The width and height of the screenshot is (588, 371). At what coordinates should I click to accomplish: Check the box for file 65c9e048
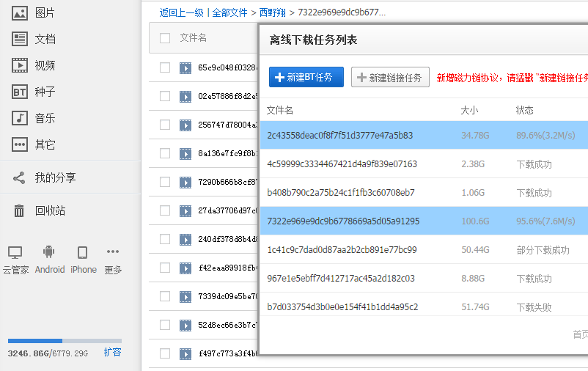click(x=165, y=68)
